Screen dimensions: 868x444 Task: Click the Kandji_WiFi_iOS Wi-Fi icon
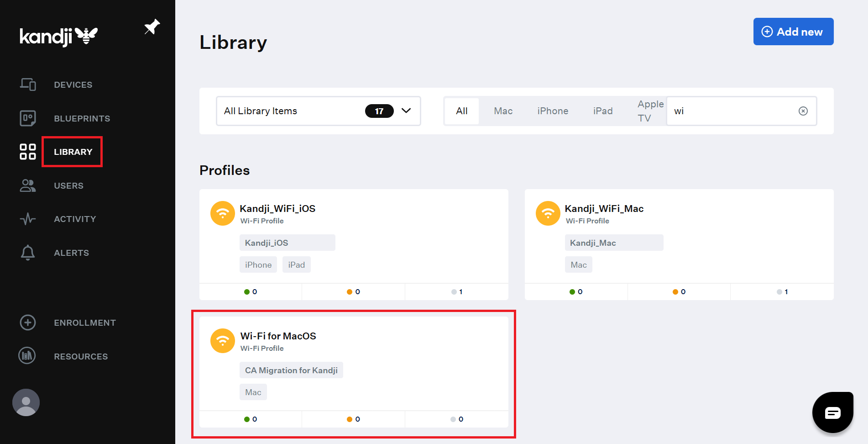(223, 213)
